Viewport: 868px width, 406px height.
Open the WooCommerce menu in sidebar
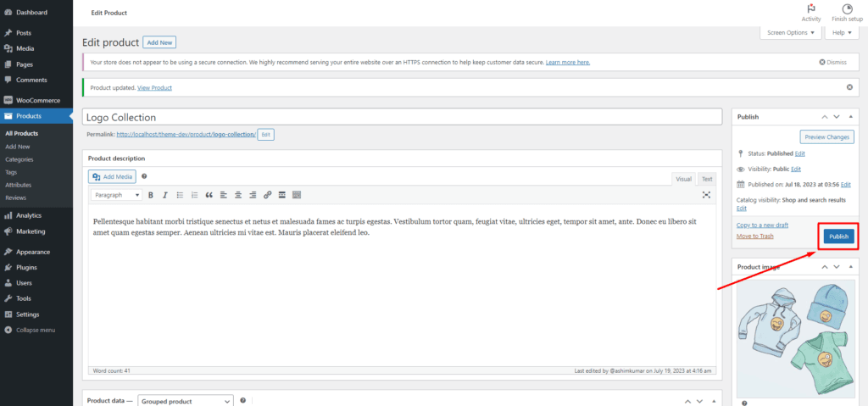[37, 100]
